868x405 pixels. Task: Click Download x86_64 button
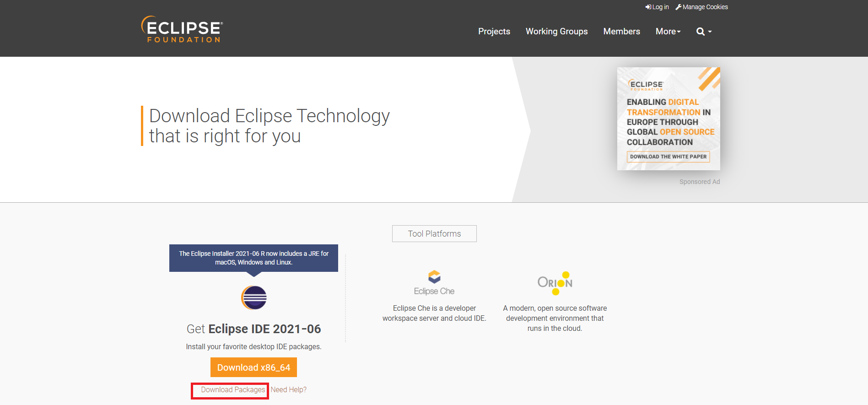pos(253,367)
